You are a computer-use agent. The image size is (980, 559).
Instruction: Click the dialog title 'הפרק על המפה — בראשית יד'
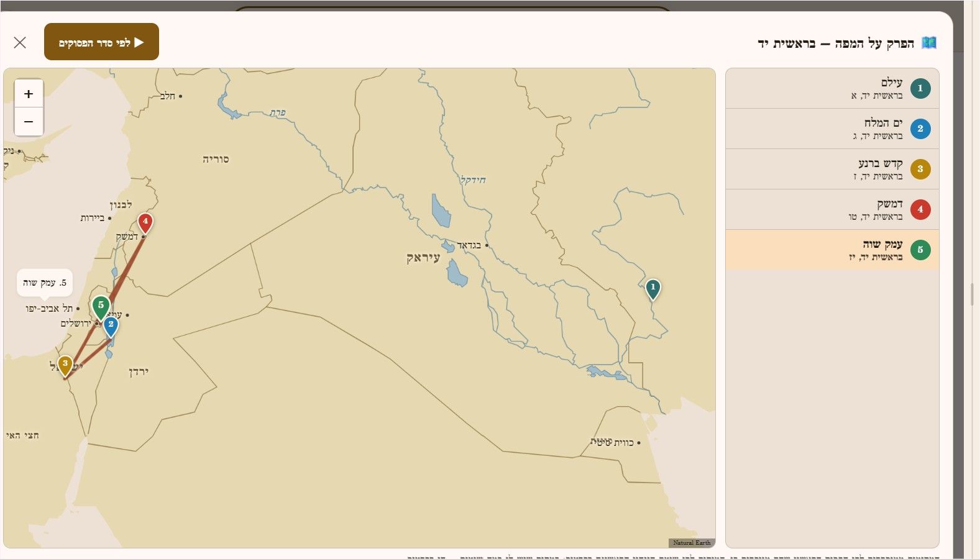coord(836,43)
